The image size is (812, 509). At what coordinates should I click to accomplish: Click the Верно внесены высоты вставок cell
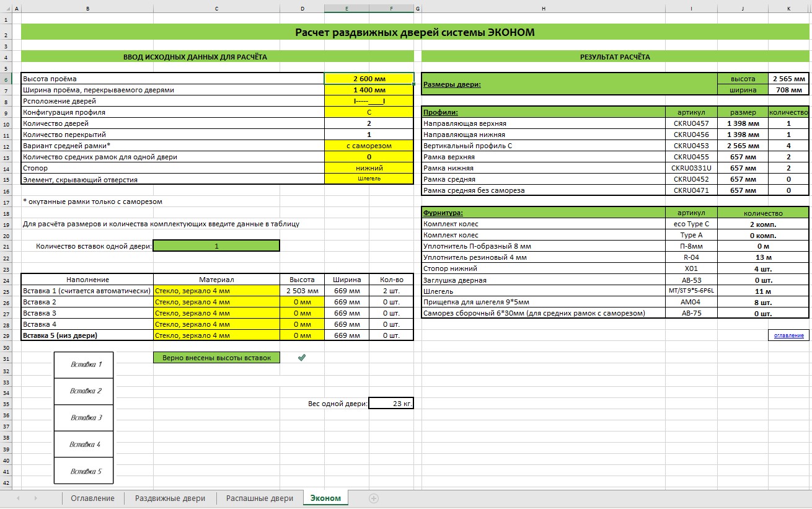coord(216,358)
